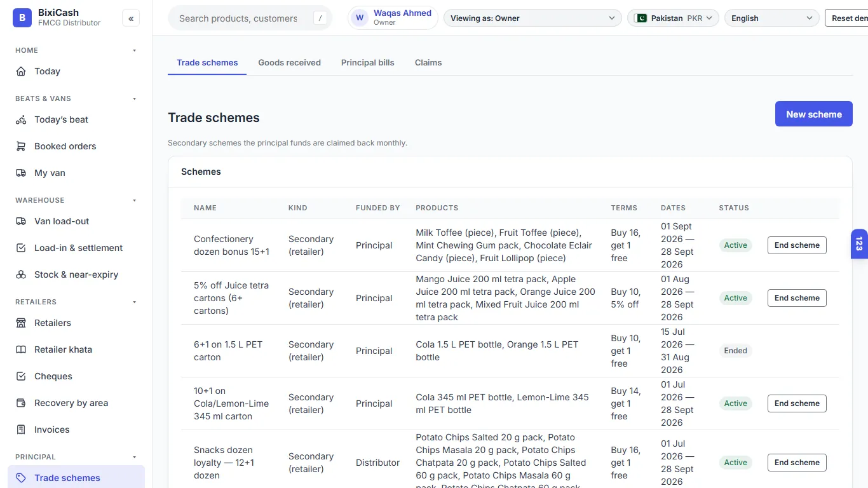
Task: End the 5% off Juice tetra scheme
Action: click(797, 298)
